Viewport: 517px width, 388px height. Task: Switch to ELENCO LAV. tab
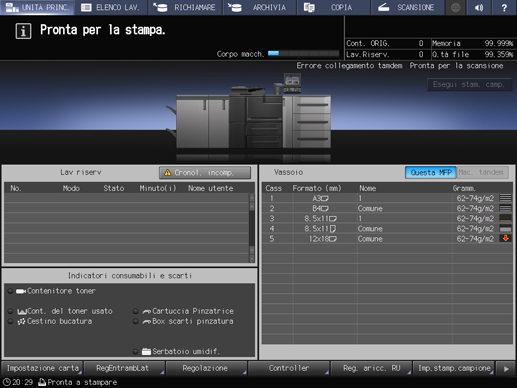coord(111,7)
